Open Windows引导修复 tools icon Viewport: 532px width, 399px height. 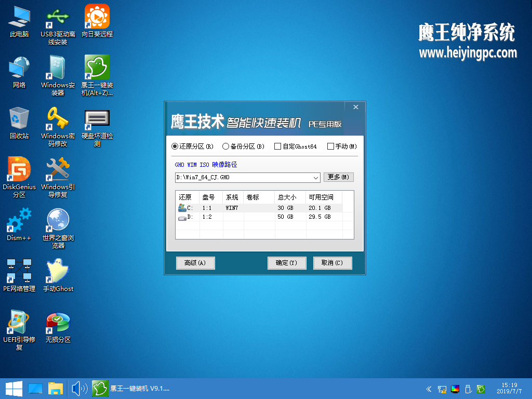(x=58, y=178)
